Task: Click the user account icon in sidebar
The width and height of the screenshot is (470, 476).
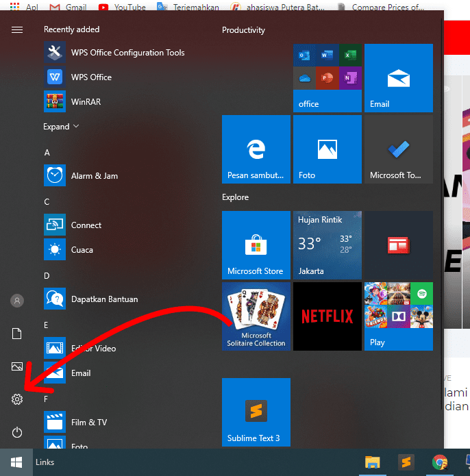Action: (17, 301)
